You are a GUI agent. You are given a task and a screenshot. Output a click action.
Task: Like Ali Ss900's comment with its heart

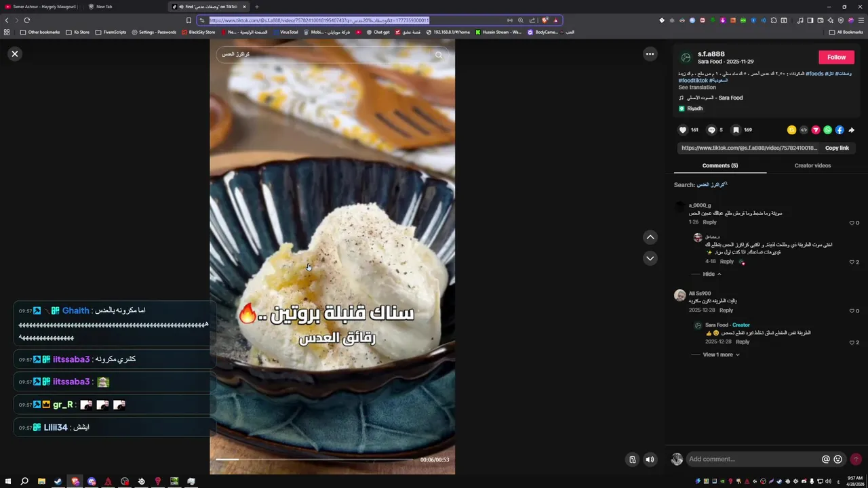pyautogui.click(x=852, y=311)
